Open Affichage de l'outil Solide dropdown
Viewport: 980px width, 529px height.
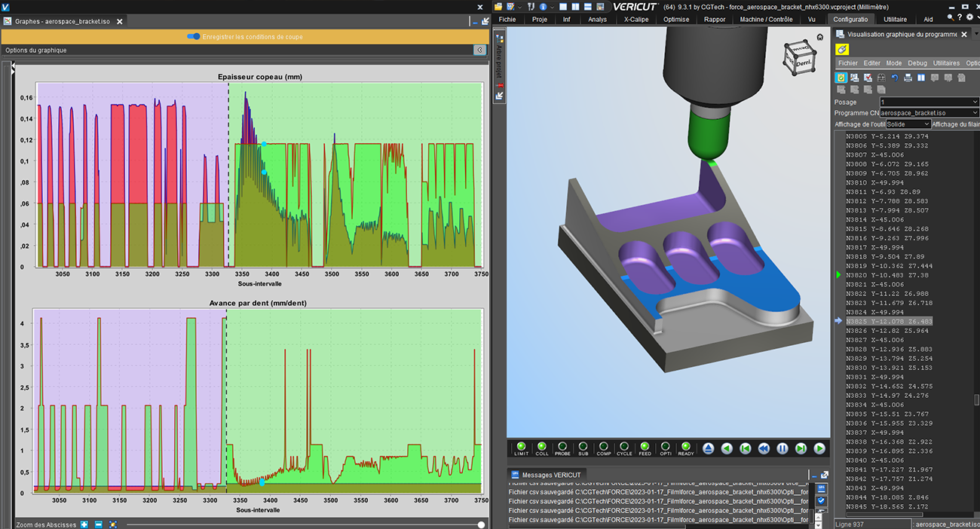[908, 124]
